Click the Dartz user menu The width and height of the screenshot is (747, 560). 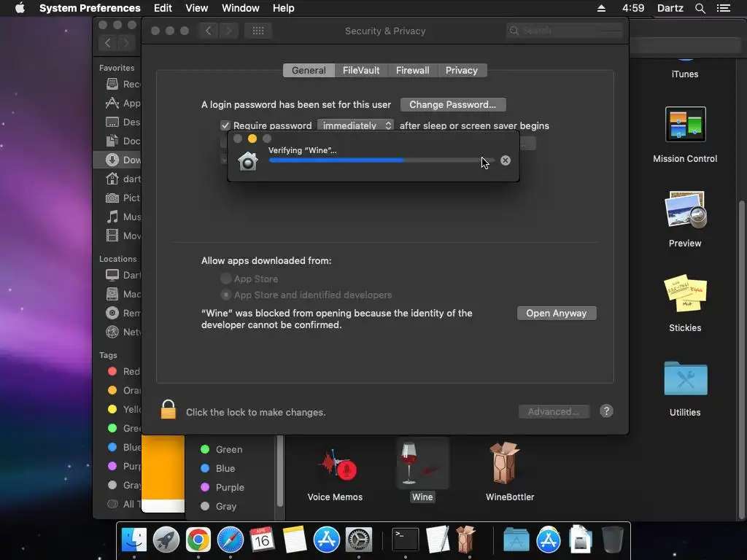click(x=670, y=8)
